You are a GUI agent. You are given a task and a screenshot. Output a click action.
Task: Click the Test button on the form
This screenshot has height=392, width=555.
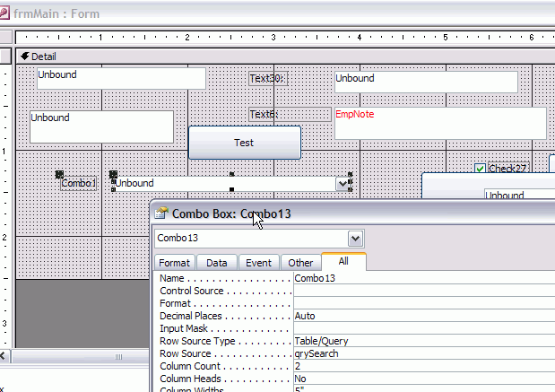click(x=244, y=143)
